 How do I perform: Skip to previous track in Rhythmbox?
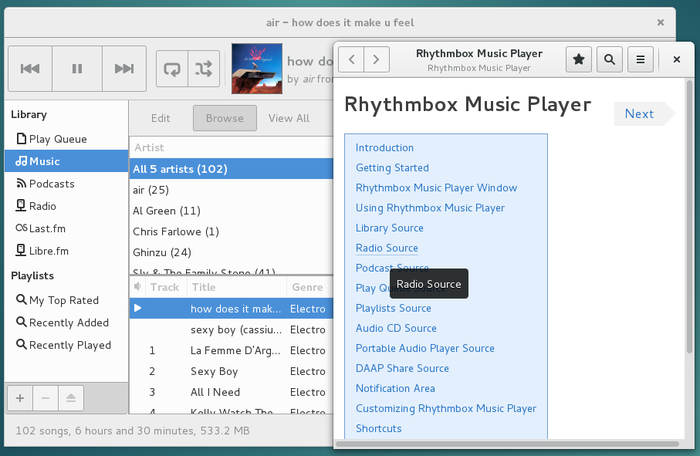click(30, 68)
